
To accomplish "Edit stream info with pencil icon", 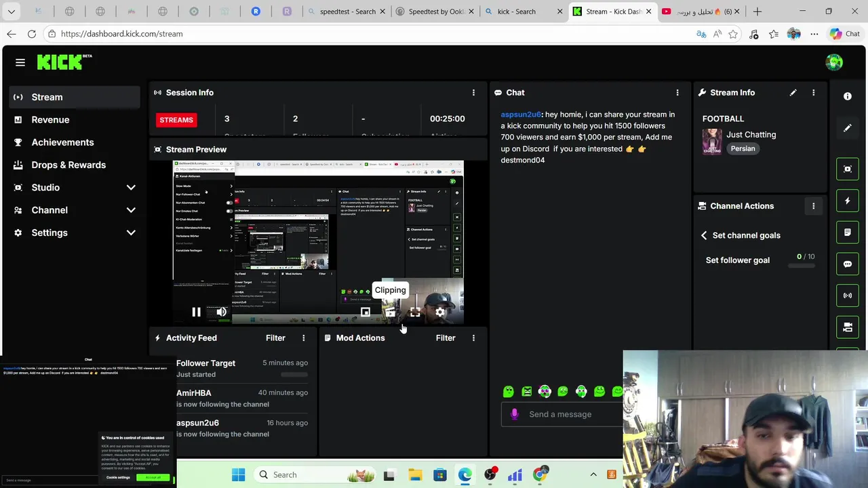I will [x=793, y=92].
